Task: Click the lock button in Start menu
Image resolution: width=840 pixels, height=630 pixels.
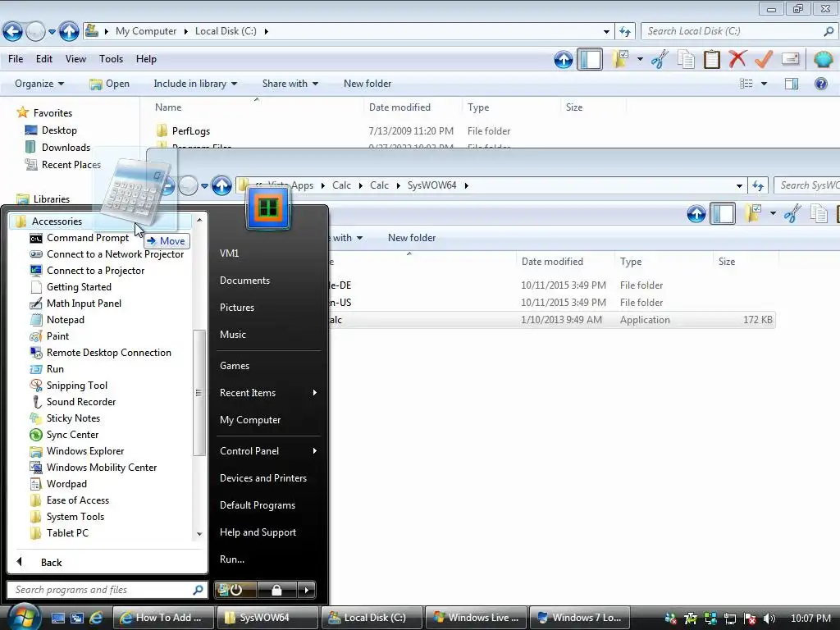Action: (x=277, y=591)
